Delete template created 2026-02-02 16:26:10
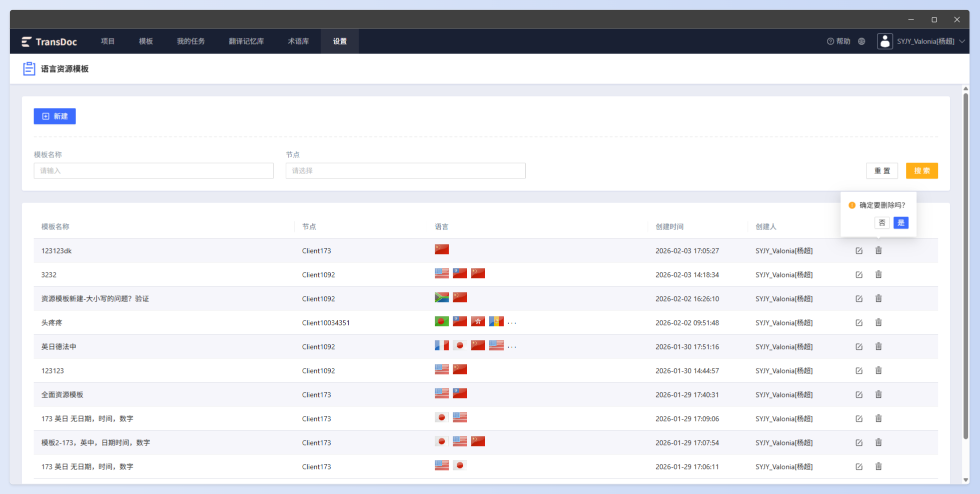This screenshot has width=980, height=494. tap(878, 298)
